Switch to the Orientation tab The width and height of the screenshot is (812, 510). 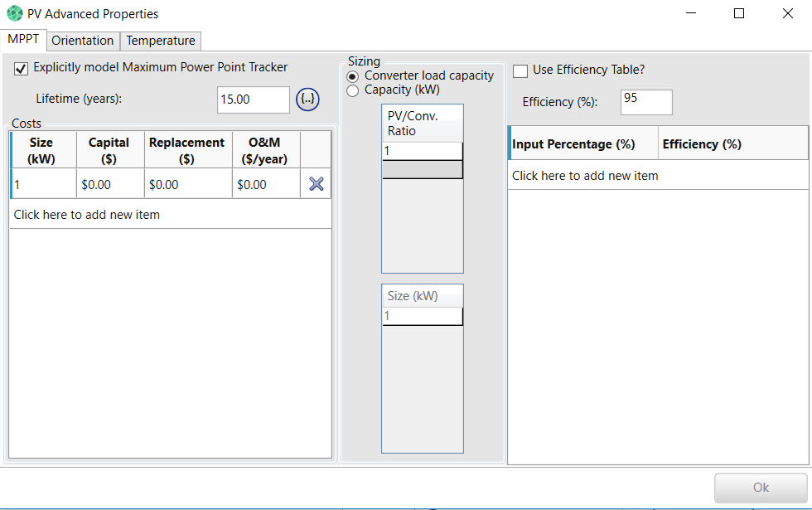click(x=83, y=41)
